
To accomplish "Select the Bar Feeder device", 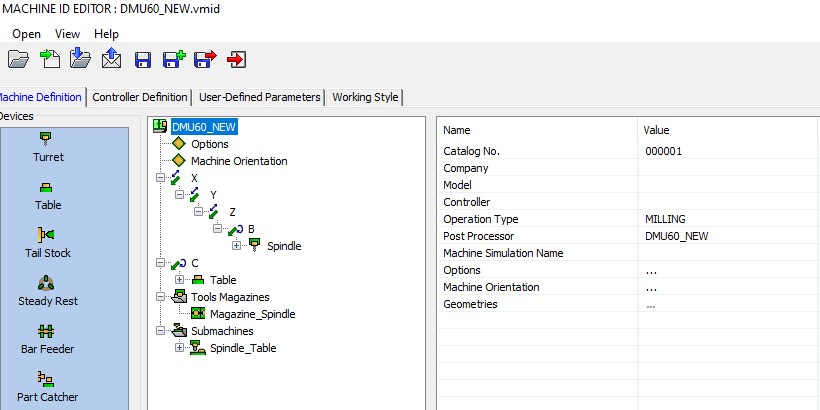I will coord(48,338).
